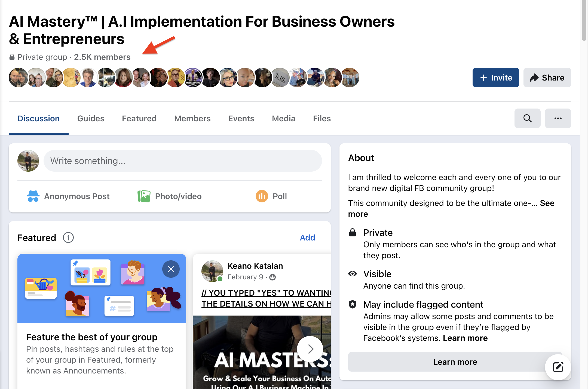Click the blue Invite button
The width and height of the screenshot is (588, 389).
click(496, 78)
